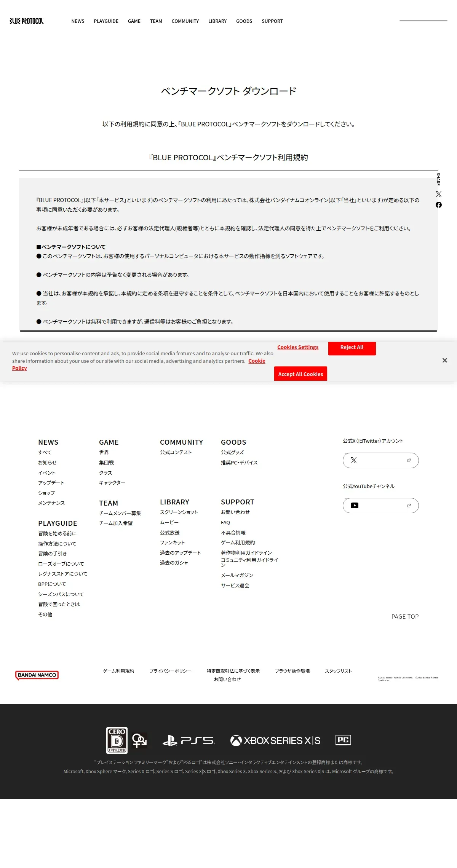Viewport: 457px width, 868px height.
Task: Click the BLUE PROTOCOL logo in header
Action: [x=27, y=21]
